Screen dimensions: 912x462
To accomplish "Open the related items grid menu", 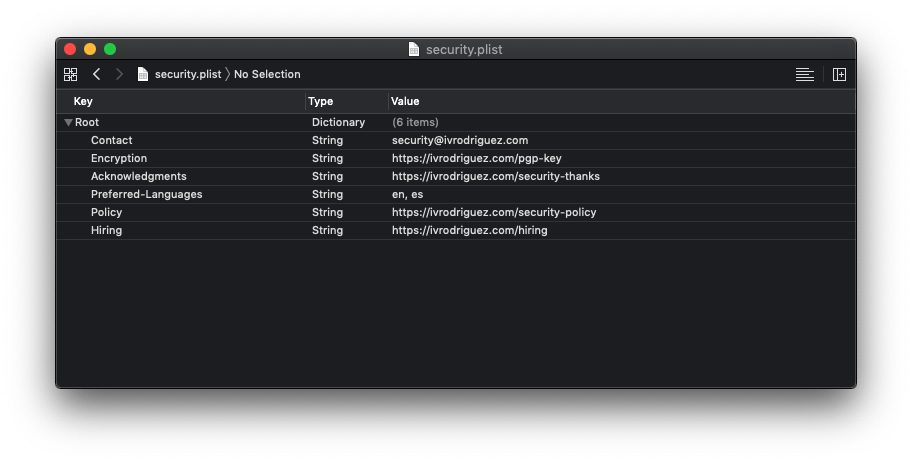I will tap(70, 74).
